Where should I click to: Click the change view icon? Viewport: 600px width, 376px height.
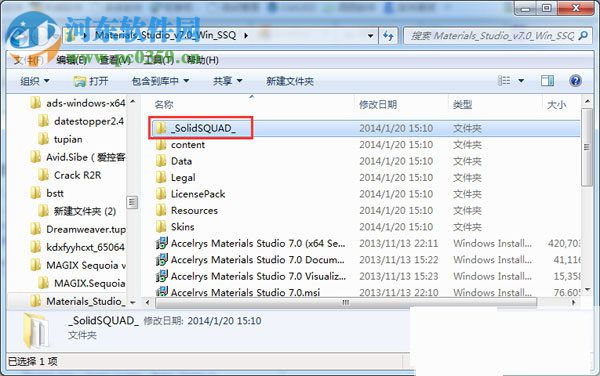504,81
